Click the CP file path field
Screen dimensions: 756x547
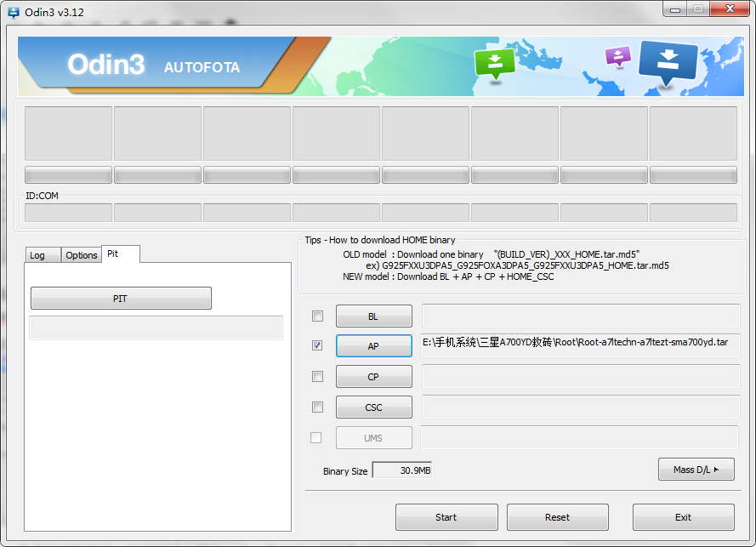pos(581,376)
